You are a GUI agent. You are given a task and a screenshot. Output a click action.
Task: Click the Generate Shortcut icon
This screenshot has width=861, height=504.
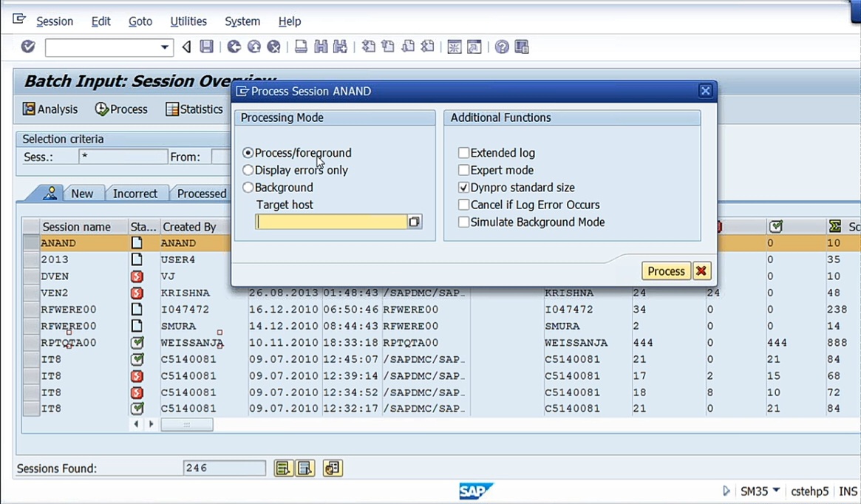click(x=474, y=47)
